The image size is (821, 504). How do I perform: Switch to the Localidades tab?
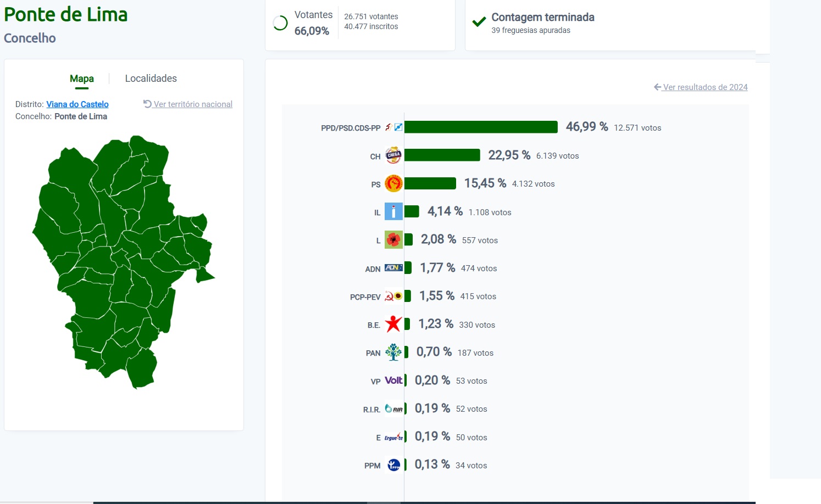(x=151, y=79)
